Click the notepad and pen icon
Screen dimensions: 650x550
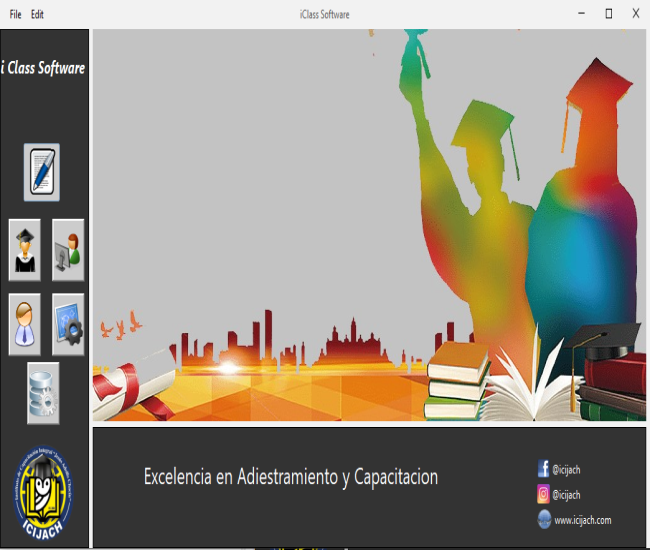(x=42, y=172)
